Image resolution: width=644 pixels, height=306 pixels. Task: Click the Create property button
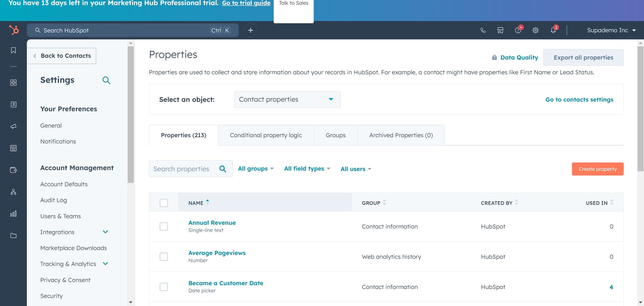tap(597, 169)
